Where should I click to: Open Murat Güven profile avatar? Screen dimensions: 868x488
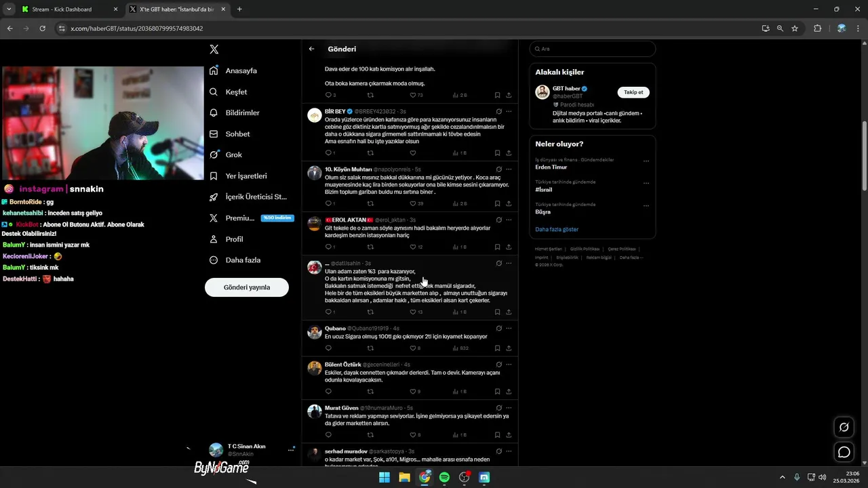point(315,411)
